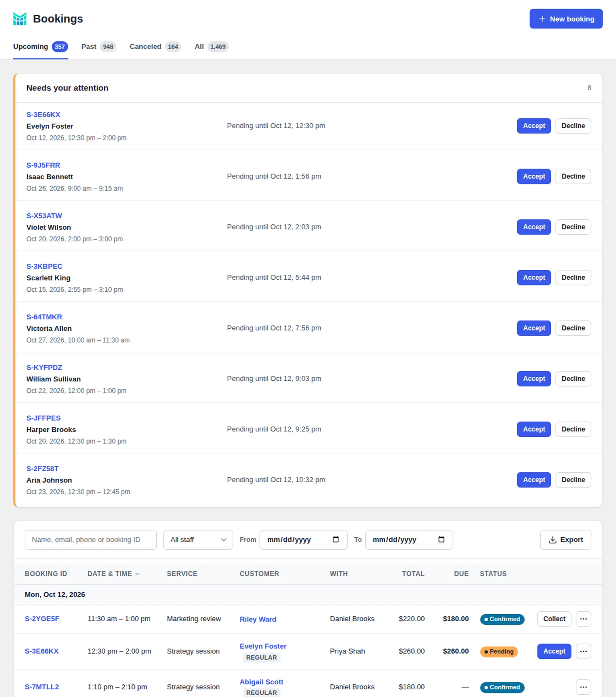This screenshot has width=616, height=697.
Task: Accept Harper Brooks's pending booking
Action: pos(534,429)
